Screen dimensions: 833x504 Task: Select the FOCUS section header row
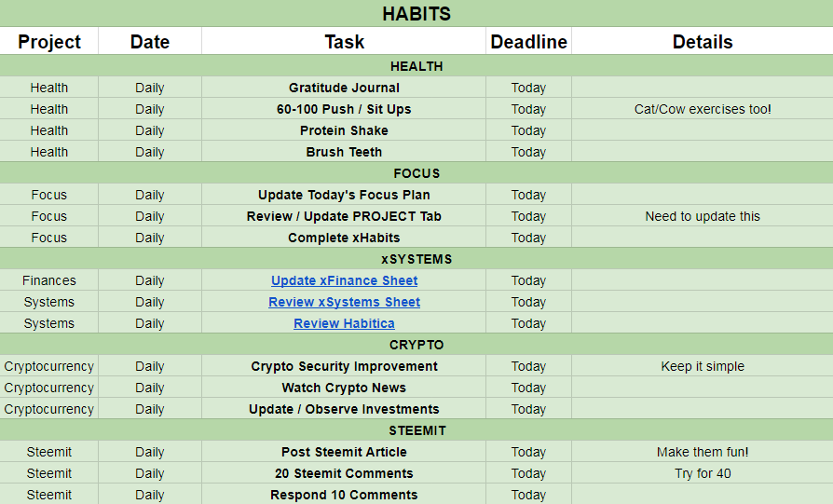tap(416, 173)
